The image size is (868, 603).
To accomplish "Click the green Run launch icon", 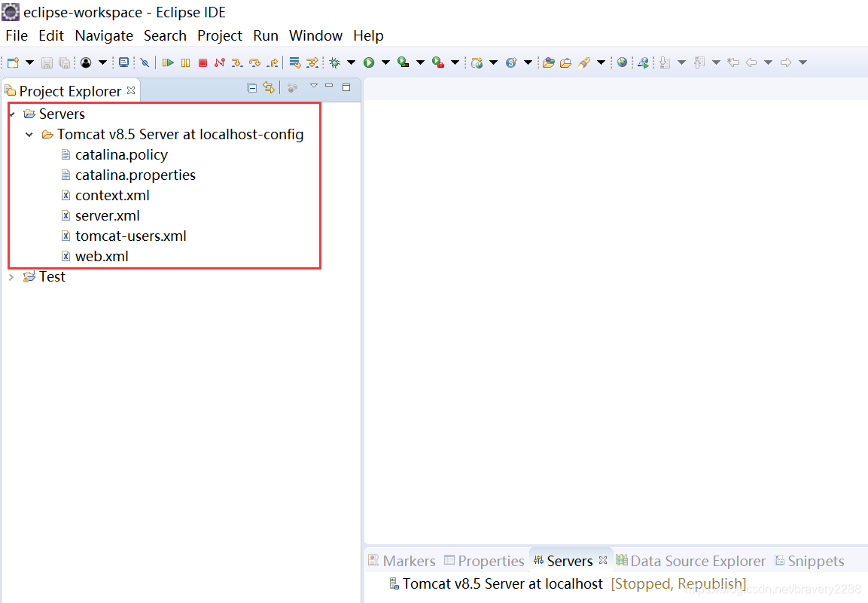I will pos(369,62).
